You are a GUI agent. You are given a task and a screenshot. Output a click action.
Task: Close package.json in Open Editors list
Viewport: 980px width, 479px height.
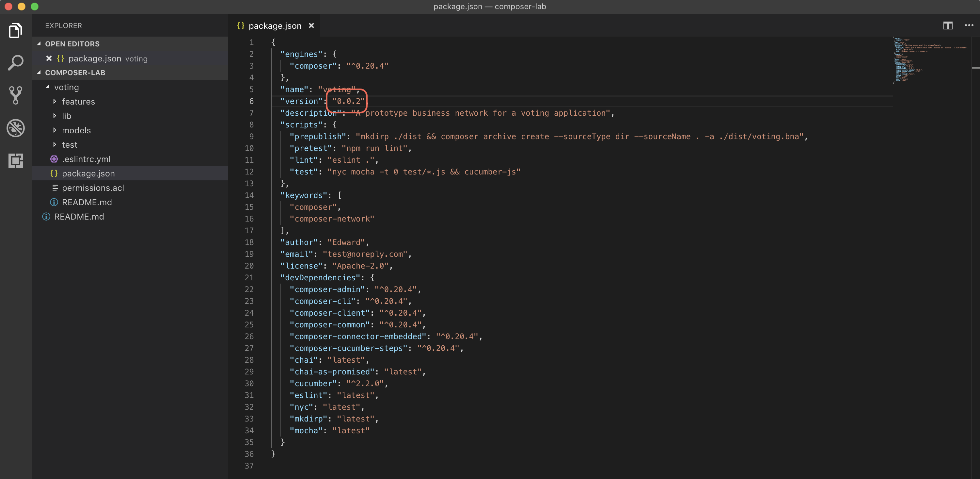click(49, 58)
